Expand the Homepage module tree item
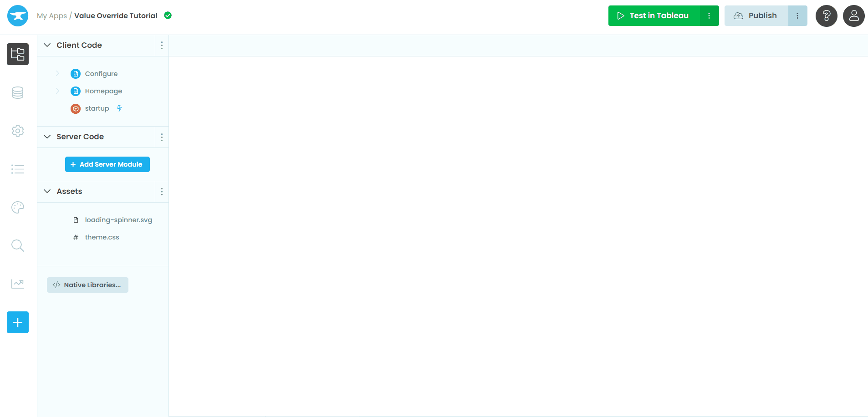Image resolution: width=868 pixels, height=417 pixels. (57, 91)
